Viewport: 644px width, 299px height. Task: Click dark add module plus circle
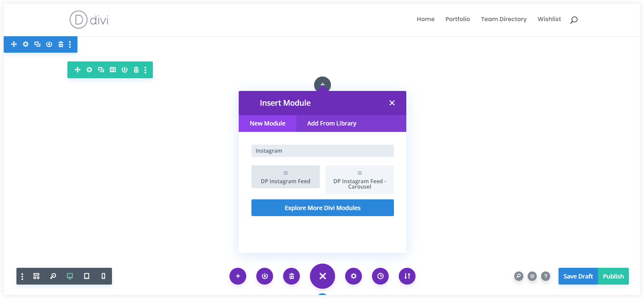pyautogui.click(x=323, y=84)
